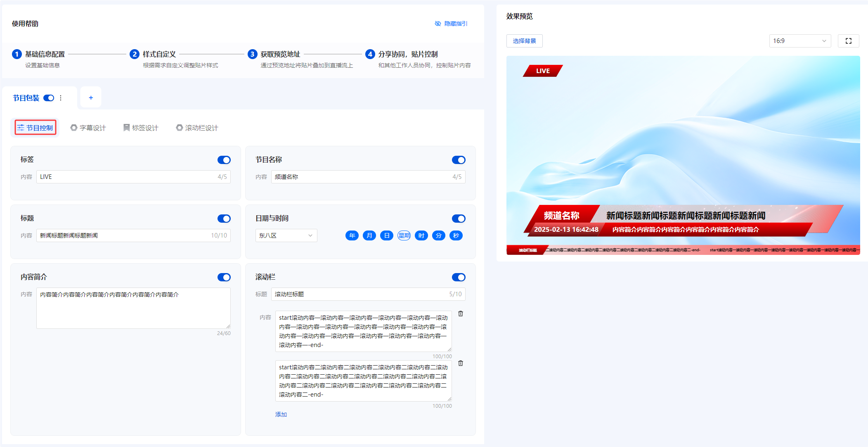Turn off the 标签 label switch
This screenshot has width=868, height=447.
click(x=224, y=160)
